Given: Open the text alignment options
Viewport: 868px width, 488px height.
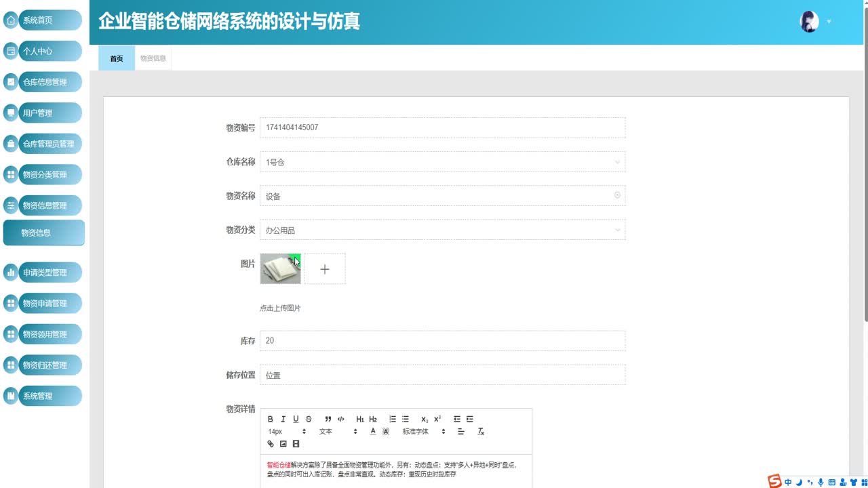Looking at the screenshot, I should click(x=461, y=431).
